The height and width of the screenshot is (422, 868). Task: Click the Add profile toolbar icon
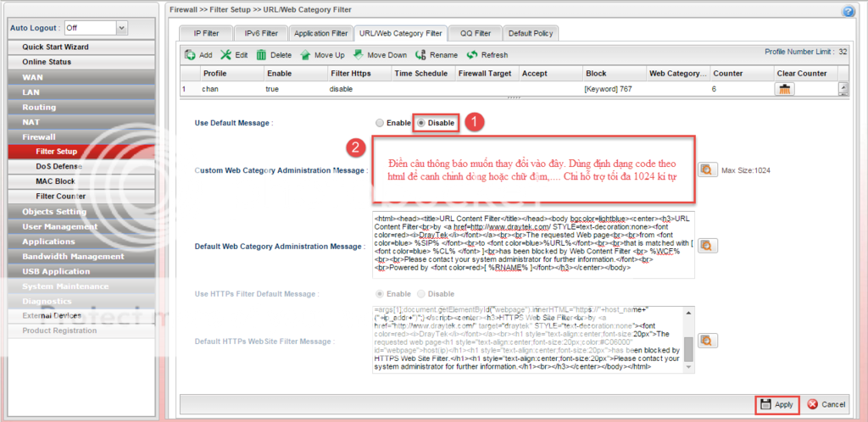191,55
